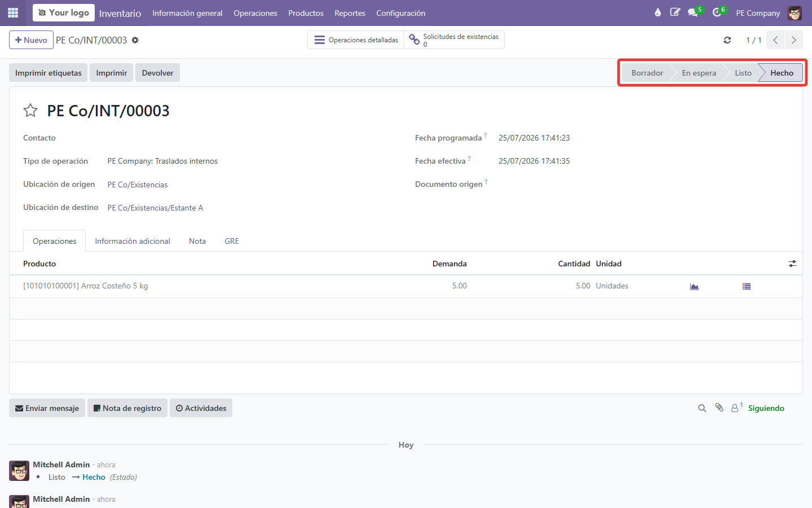Open PE Co/Existencias origin location link

(x=138, y=185)
